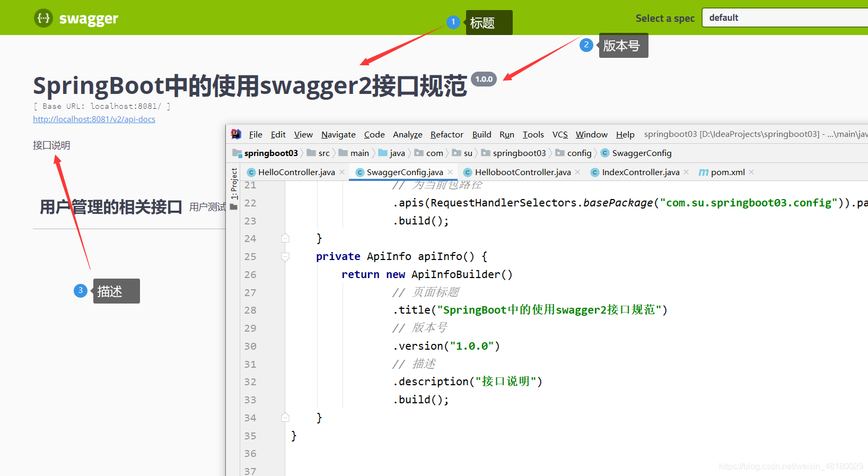Click the pom.xml Maven icon
868x476 pixels.
(x=704, y=172)
